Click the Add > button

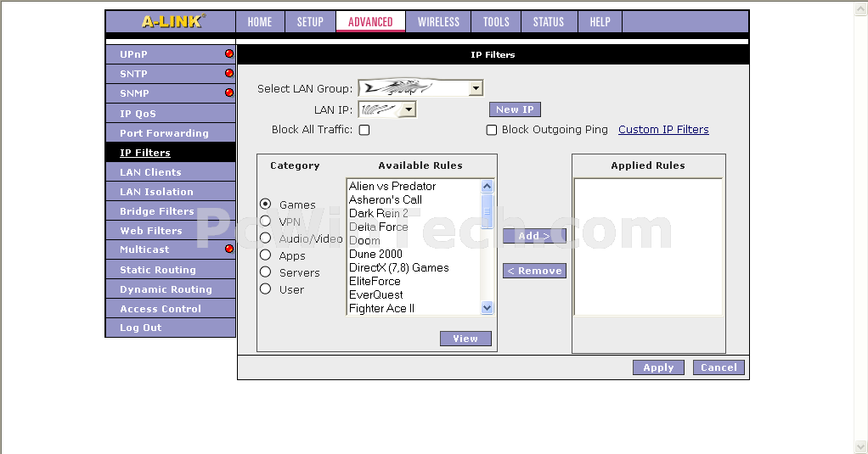coord(534,236)
